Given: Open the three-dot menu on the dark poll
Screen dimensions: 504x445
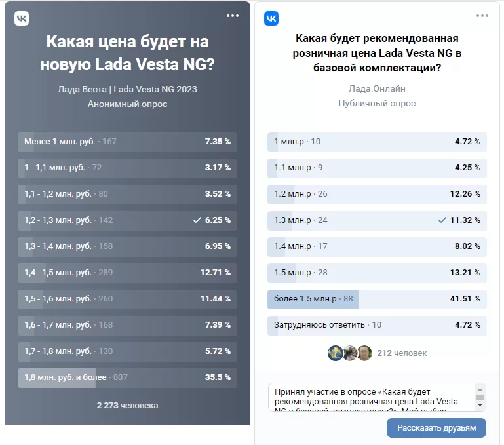Looking at the screenshot, I should click(x=233, y=16).
